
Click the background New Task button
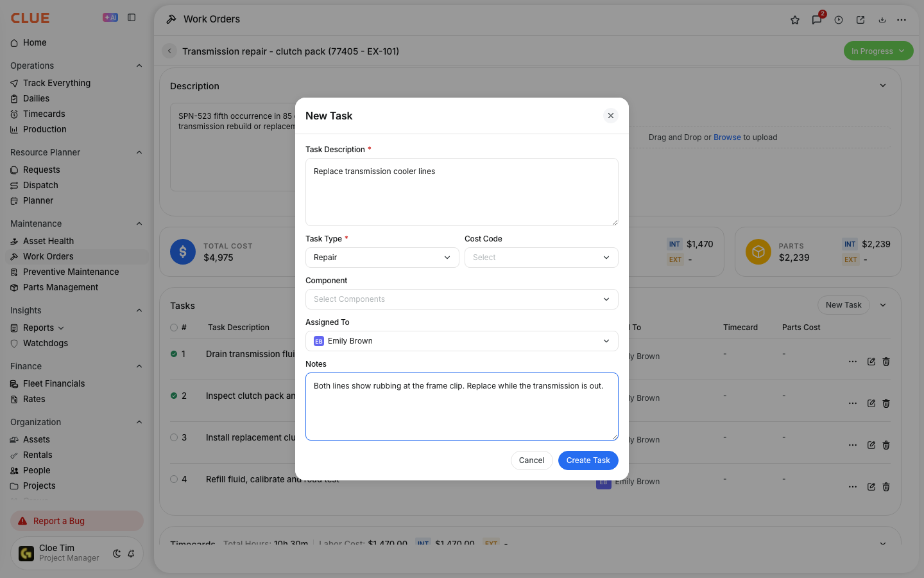844,305
